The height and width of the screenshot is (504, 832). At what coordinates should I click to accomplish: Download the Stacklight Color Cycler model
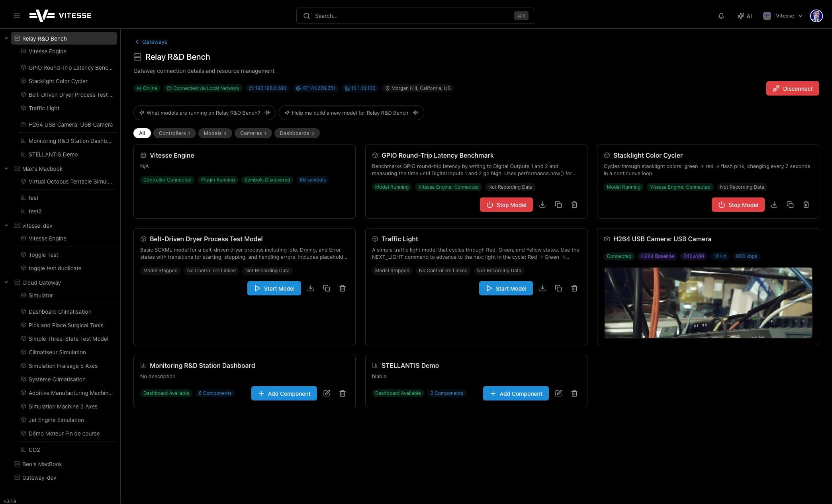point(774,205)
